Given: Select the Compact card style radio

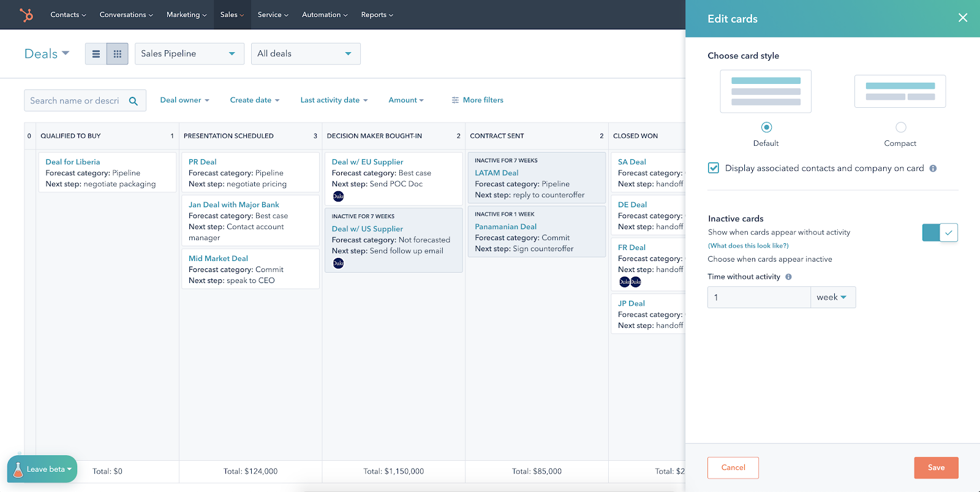Looking at the screenshot, I should point(900,127).
